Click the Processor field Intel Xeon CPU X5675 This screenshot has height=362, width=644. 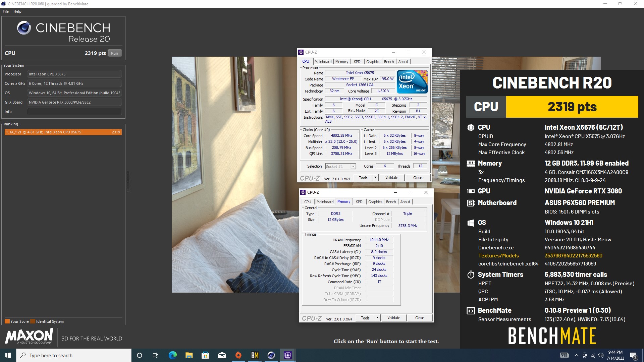[74, 74]
